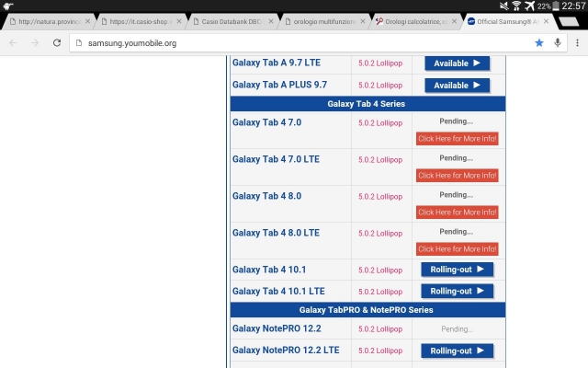Screen dimensions: 588x368
Task: Click Rolling-out button for Galaxy NotePRO 12.2 LTE
Action: pos(458,351)
